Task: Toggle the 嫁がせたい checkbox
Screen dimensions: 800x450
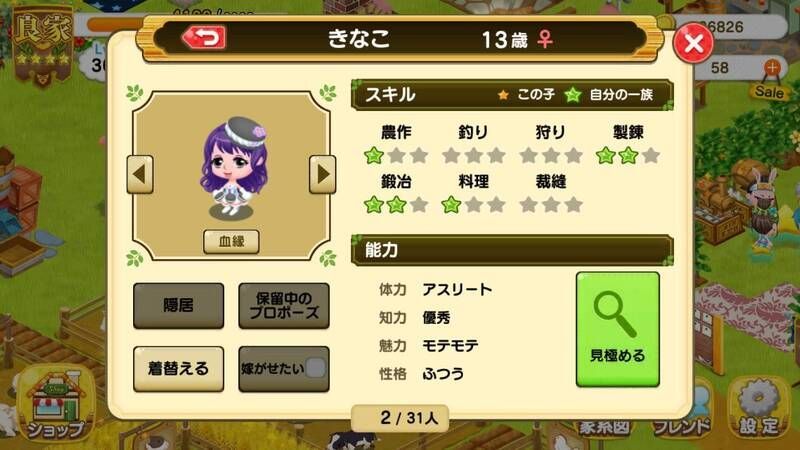Action: pyautogui.click(x=315, y=368)
